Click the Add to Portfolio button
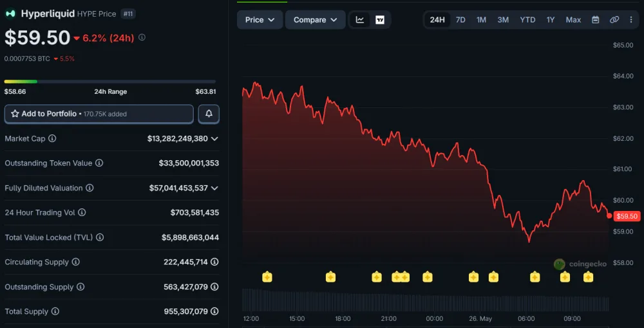 click(x=99, y=114)
